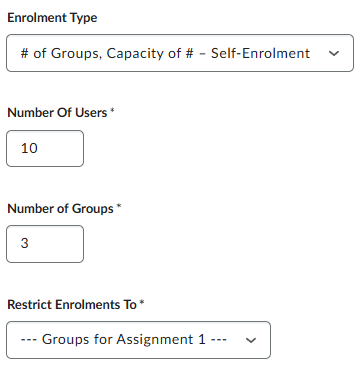Screen dimensions: 361x367
Task: Click the trailing dashes after Assignment 1
Action: (x=219, y=340)
